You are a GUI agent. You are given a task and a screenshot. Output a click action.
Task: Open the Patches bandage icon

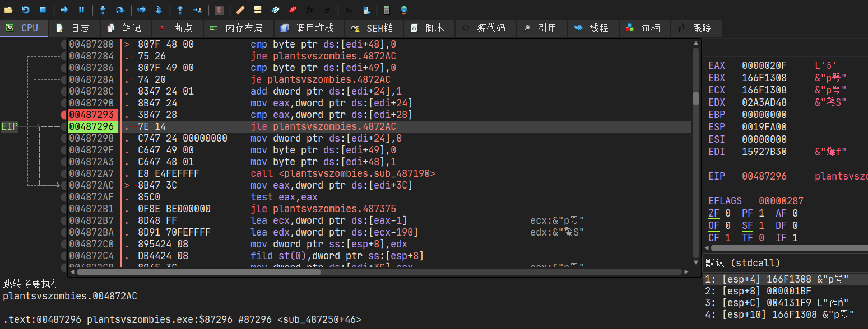[240, 10]
